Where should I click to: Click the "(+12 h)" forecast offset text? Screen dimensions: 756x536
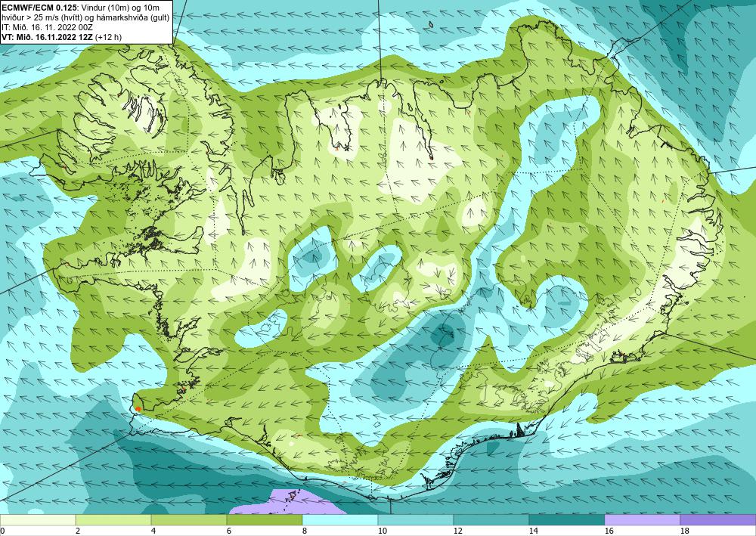click(x=109, y=36)
